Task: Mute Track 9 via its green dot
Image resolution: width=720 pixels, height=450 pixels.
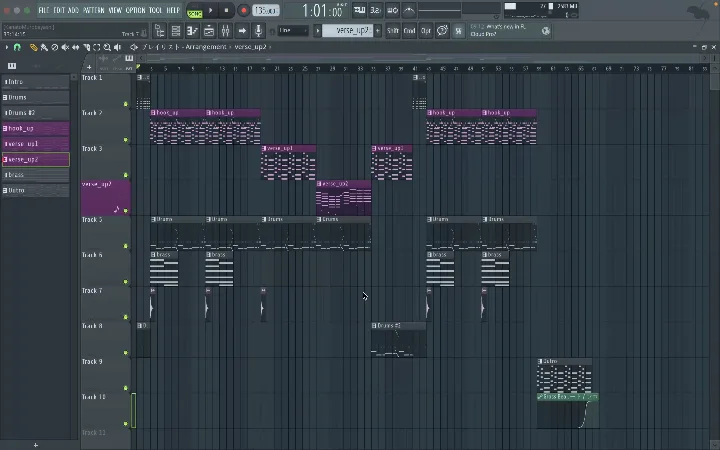Action: click(x=126, y=388)
